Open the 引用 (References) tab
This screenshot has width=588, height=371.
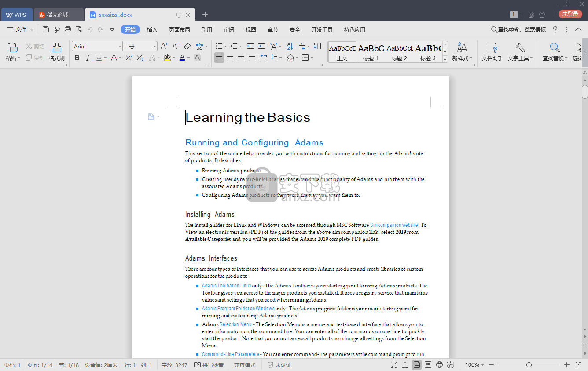pyautogui.click(x=207, y=29)
